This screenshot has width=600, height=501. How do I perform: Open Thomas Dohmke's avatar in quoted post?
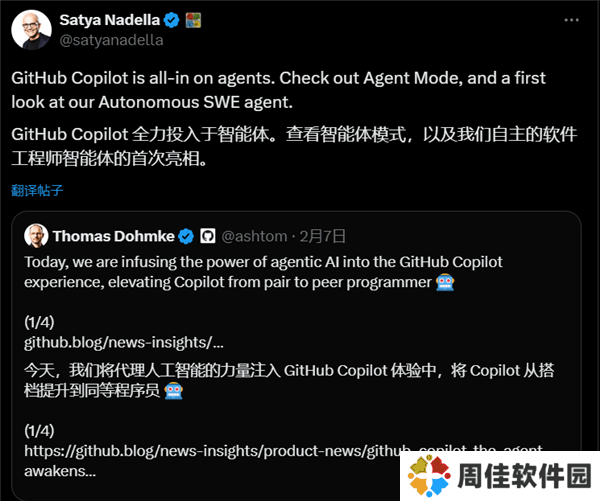(x=36, y=236)
